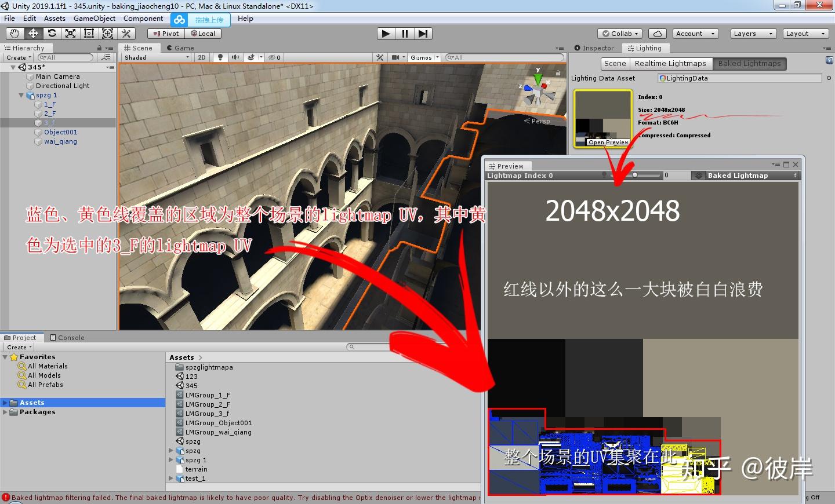The height and width of the screenshot is (504, 835).
Task: Toggle scene effects (skybox/fog) icon
Action: [251, 57]
